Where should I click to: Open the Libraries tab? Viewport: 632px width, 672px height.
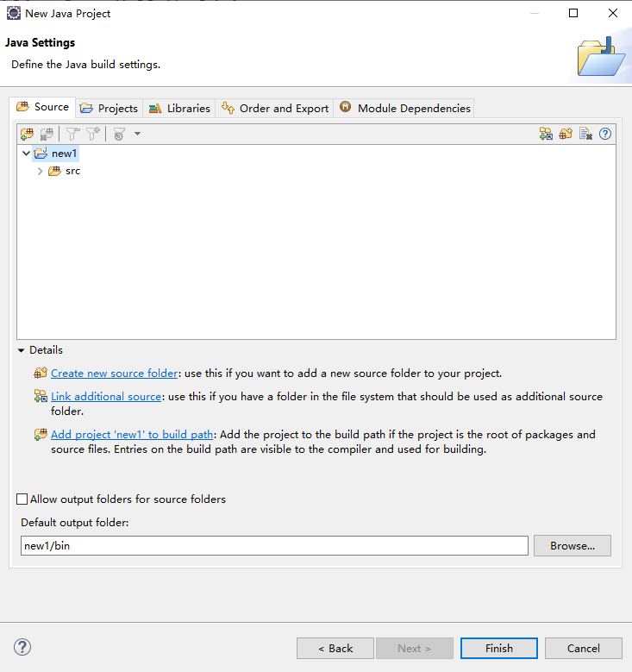click(x=179, y=108)
